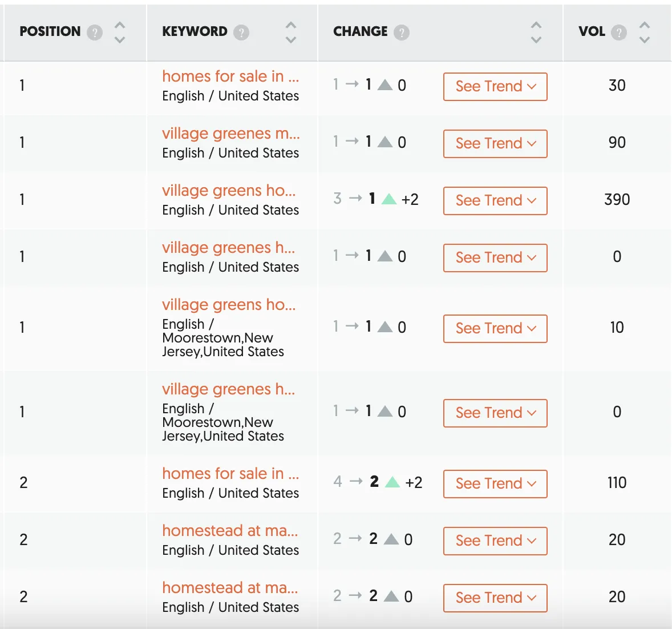Click the help icon next to POSITION

pyautogui.click(x=95, y=33)
